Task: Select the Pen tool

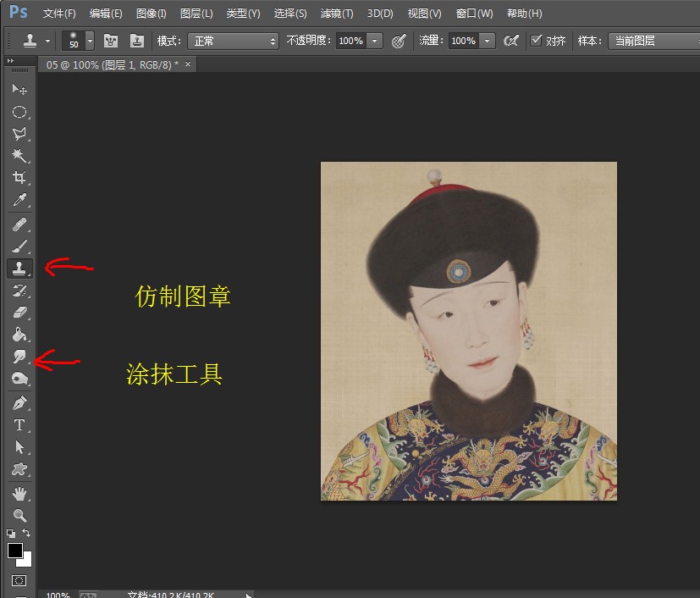Action: click(19, 403)
